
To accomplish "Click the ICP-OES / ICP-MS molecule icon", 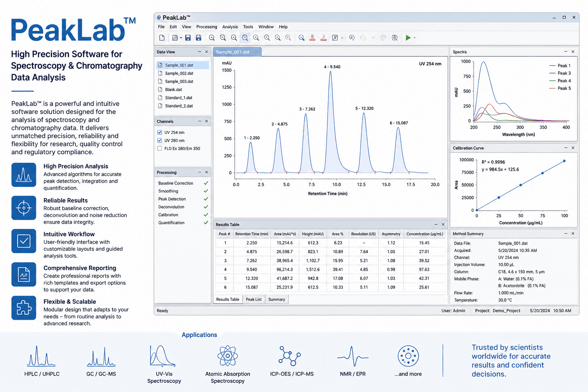I will (290, 356).
